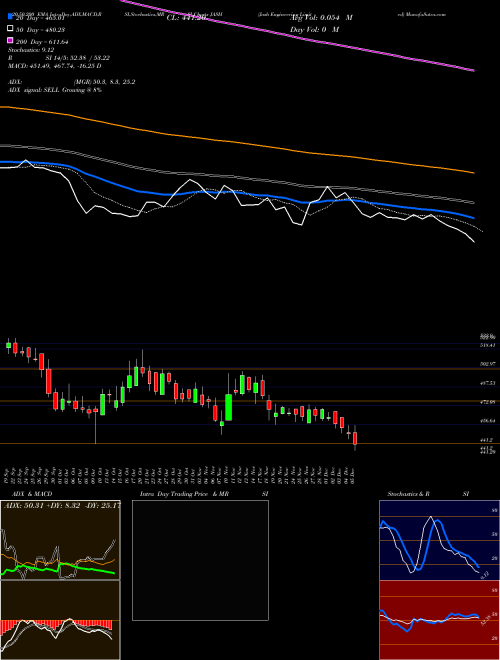This screenshot has width=500, height=660.
Task: Click the 'ADX signal: SELL Growing @ 8%' text
Action: (54, 90)
